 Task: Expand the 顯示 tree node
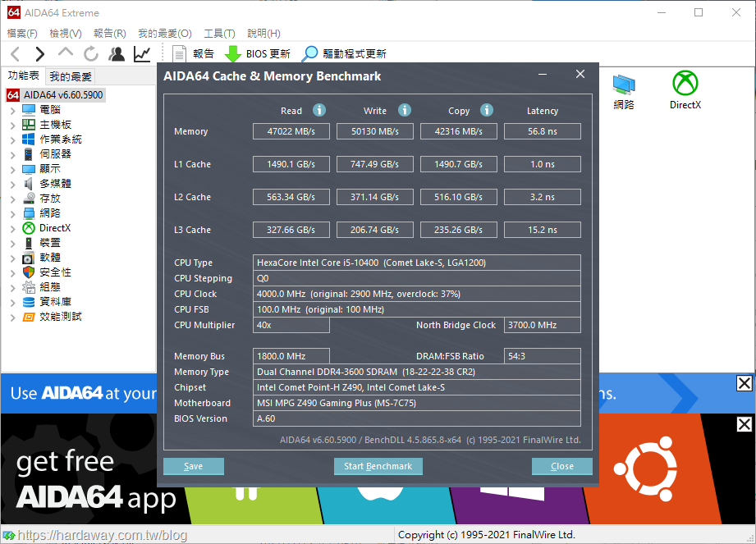13,170
